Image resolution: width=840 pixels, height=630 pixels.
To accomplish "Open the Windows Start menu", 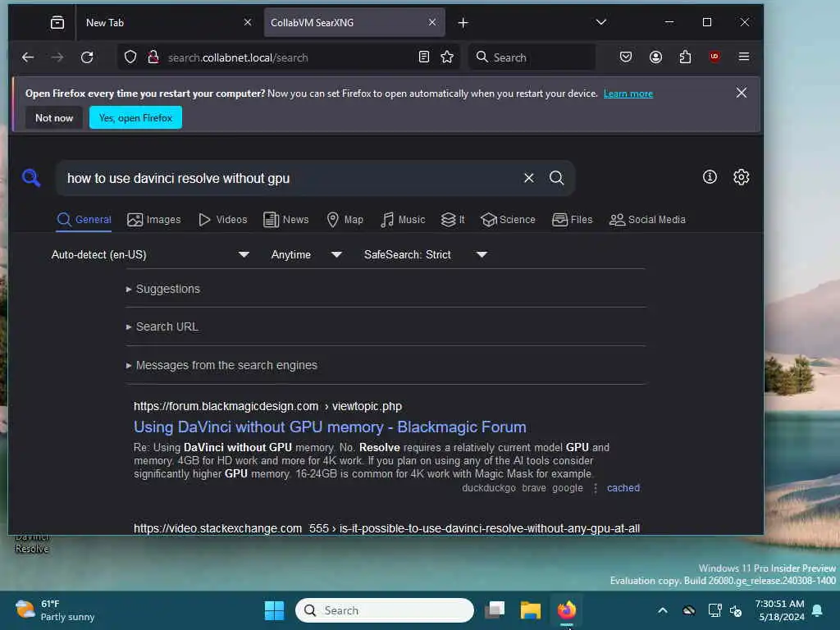I will [x=274, y=610].
